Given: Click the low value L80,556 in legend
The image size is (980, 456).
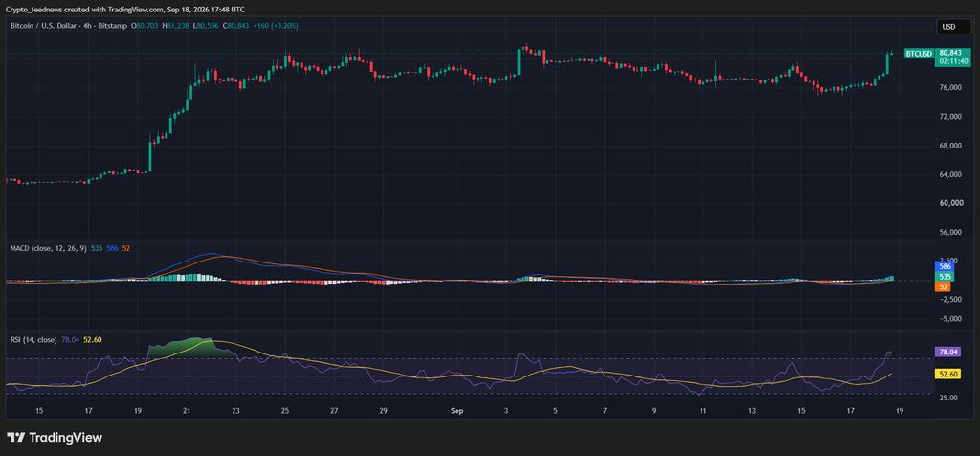Looking at the screenshot, I should click(207, 26).
